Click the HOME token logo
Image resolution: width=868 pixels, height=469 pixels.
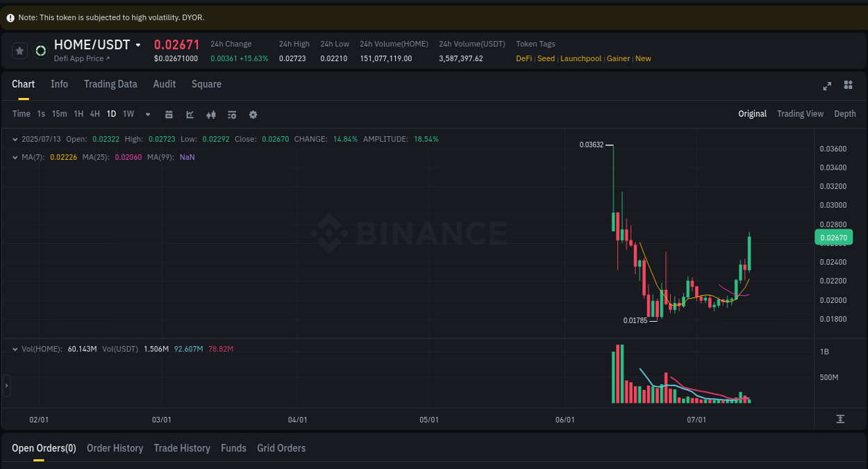click(x=40, y=51)
